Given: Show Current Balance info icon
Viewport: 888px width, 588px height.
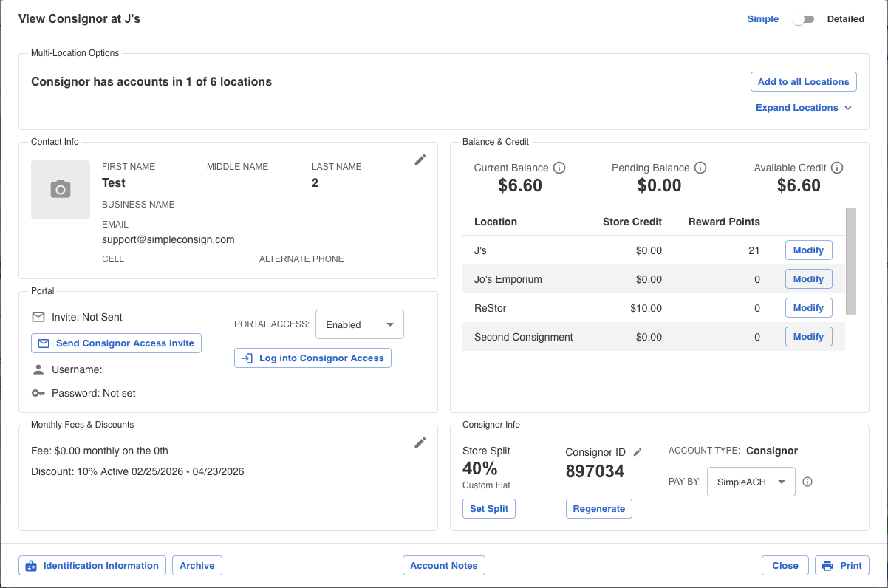Looking at the screenshot, I should pyautogui.click(x=559, y=168).
